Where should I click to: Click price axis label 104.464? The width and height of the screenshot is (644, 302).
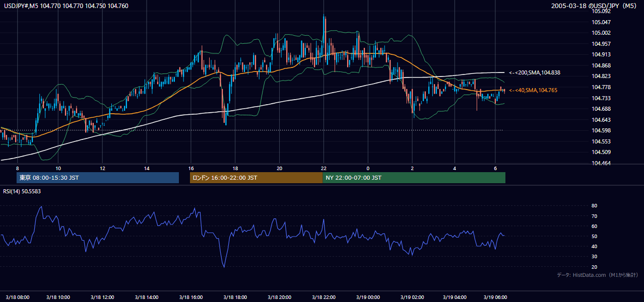pos(600,163)
